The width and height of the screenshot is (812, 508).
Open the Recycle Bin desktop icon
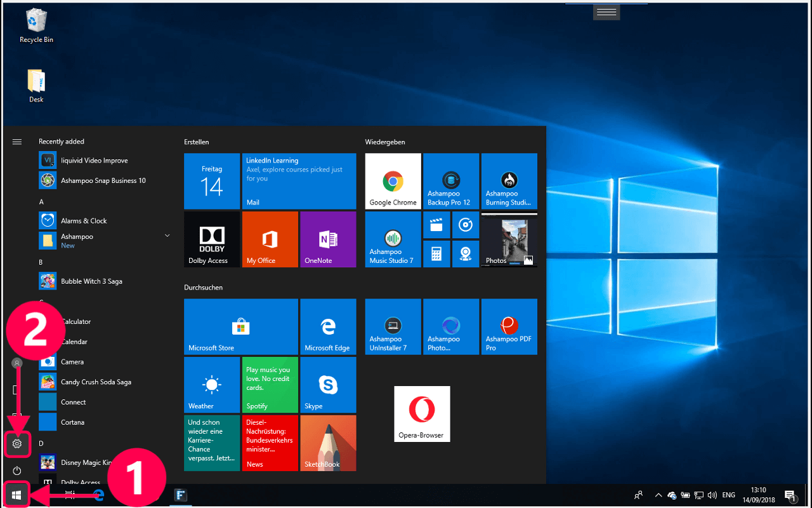tap(36, 25)
